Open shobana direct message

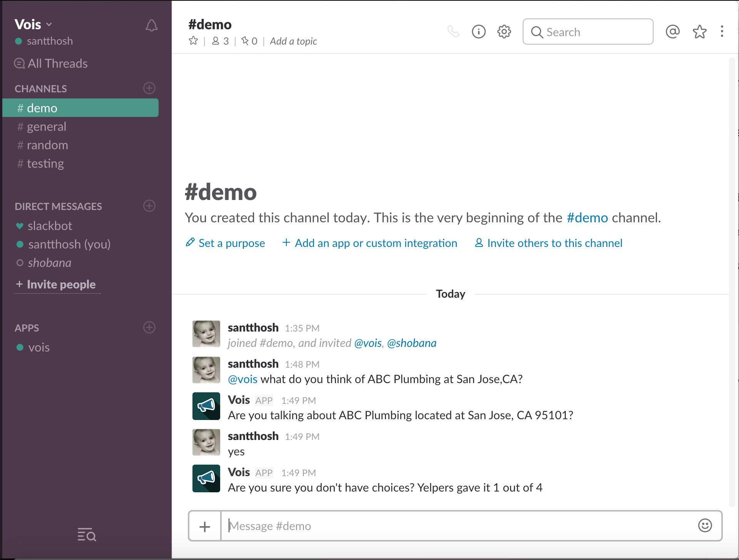(x=49, y=263)
